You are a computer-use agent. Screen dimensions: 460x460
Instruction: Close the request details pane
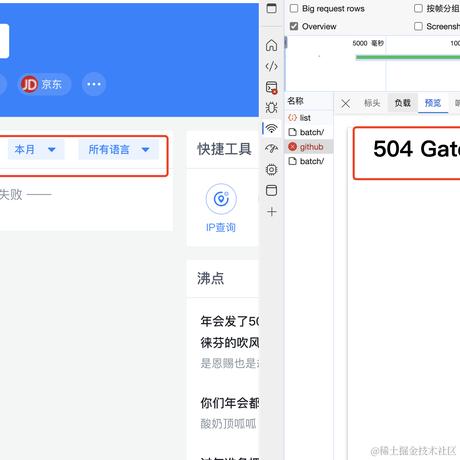[x=346, y=103]
